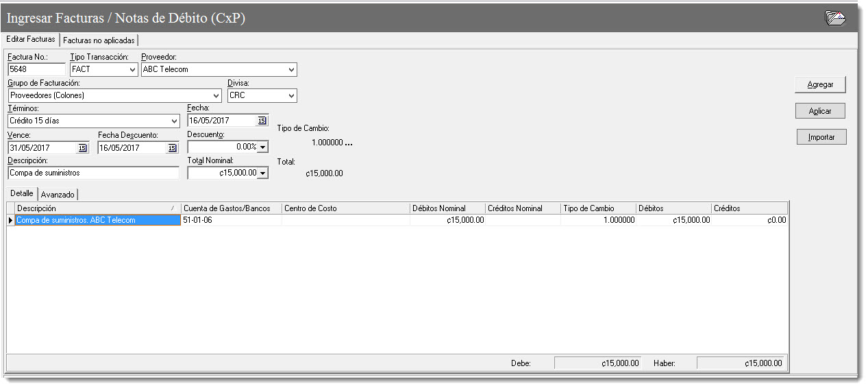The width and height of the screenshot is (868, 388).
Task: Open the Avanzado tab
Action: 58,195
